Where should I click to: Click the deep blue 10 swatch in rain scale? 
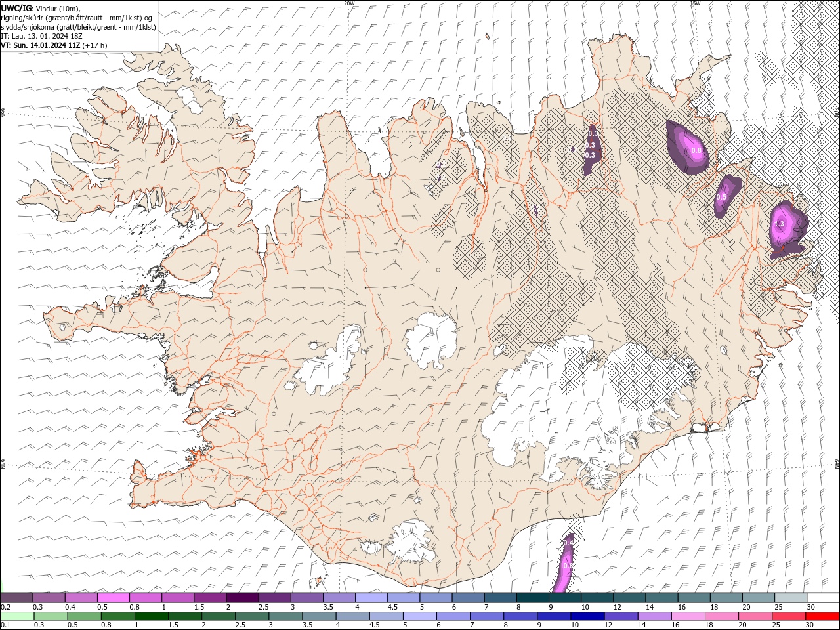587,616
